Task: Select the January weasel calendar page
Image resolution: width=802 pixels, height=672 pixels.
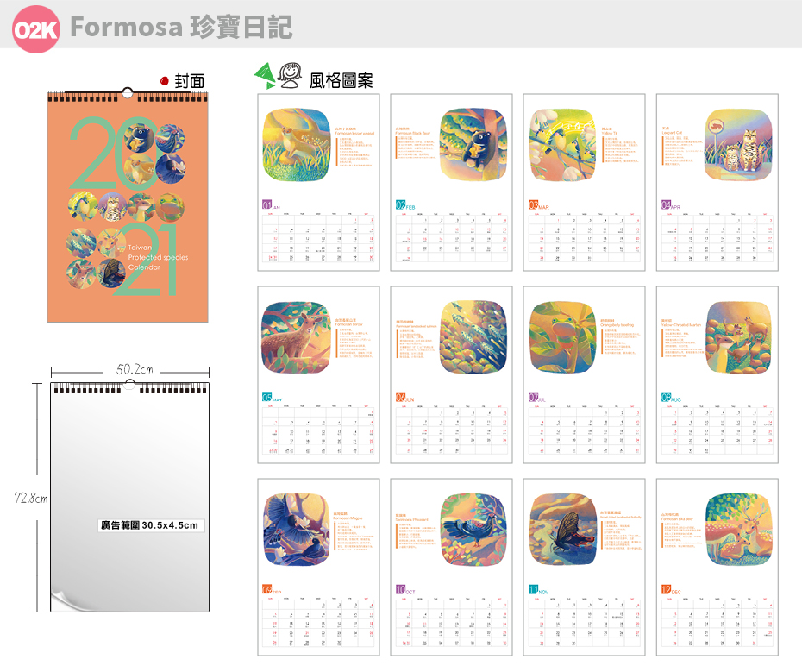Action: coord(319,182)
